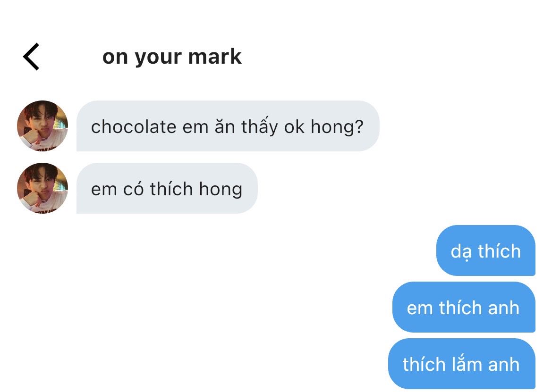The image size is (552, 392).
Task: Select the 'em có thích hong' message bubble
Action: click(x=167, y=188)
